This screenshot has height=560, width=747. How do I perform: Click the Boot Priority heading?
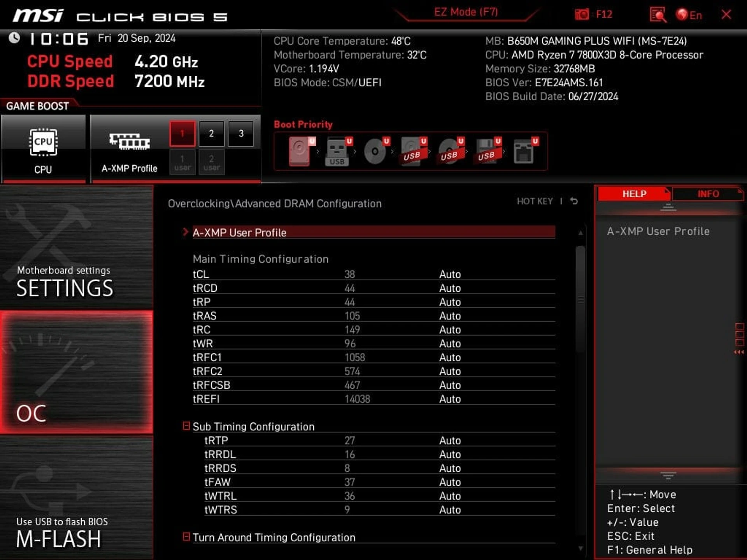303,124
